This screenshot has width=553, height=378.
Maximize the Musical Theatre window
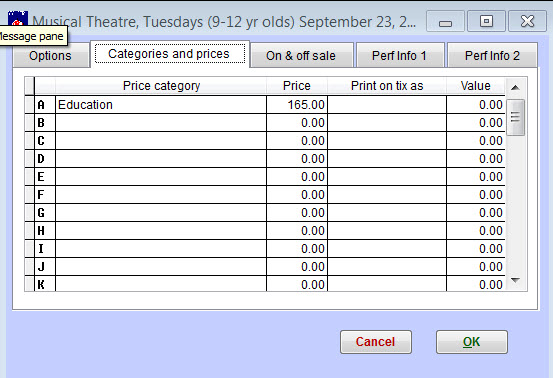[x=486, y=22]
